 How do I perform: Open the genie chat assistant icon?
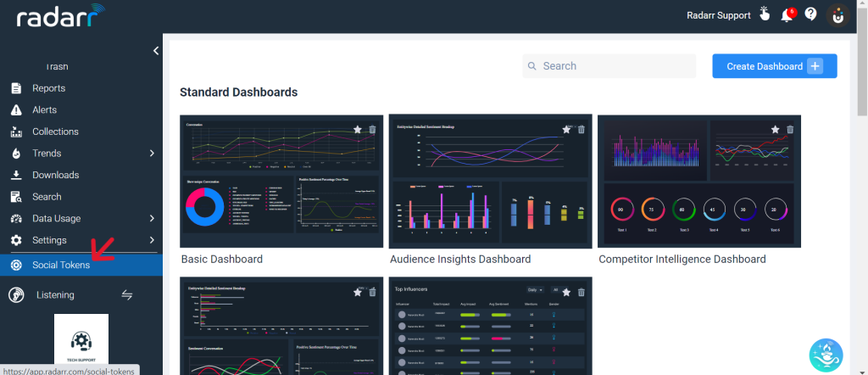click(x=826, y=355)
